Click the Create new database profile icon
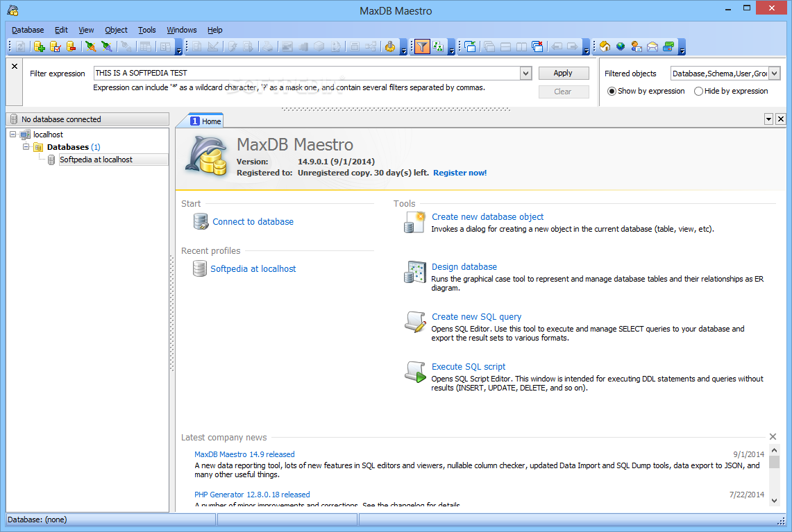The image size is (792, 532). click(x=39, y=47)
